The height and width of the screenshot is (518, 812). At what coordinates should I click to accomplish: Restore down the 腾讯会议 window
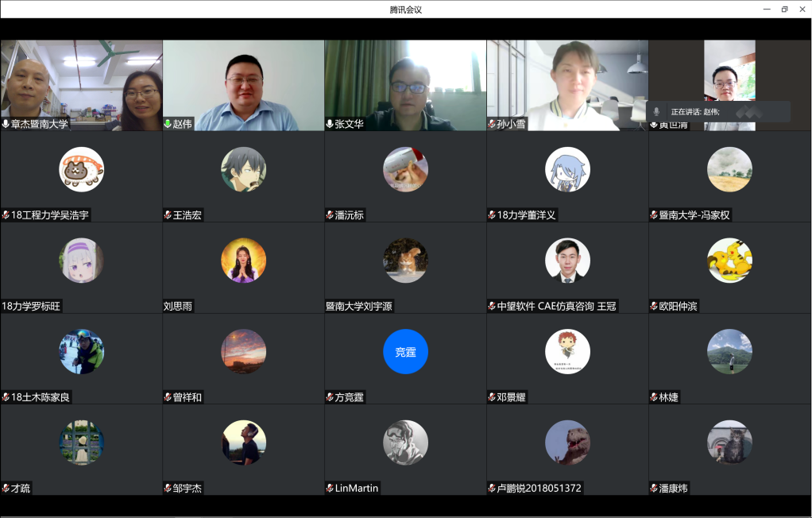point(784,9)
